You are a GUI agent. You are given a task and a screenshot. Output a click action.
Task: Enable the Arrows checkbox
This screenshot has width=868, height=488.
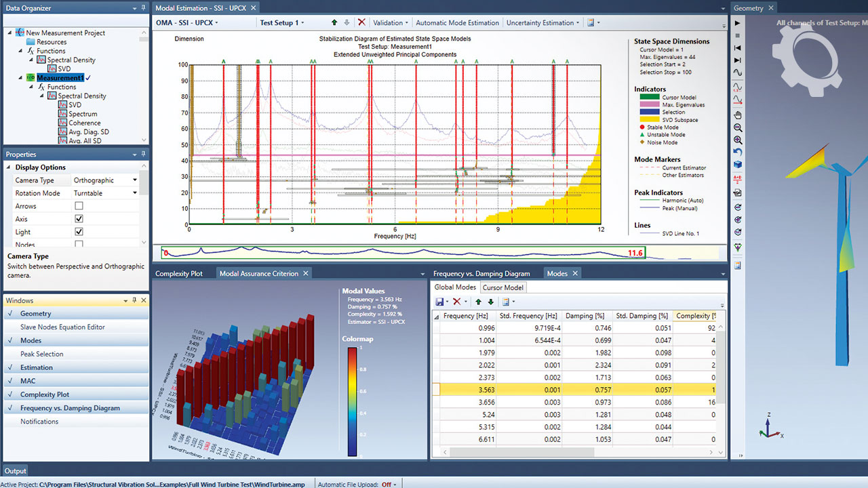(79, 206)
